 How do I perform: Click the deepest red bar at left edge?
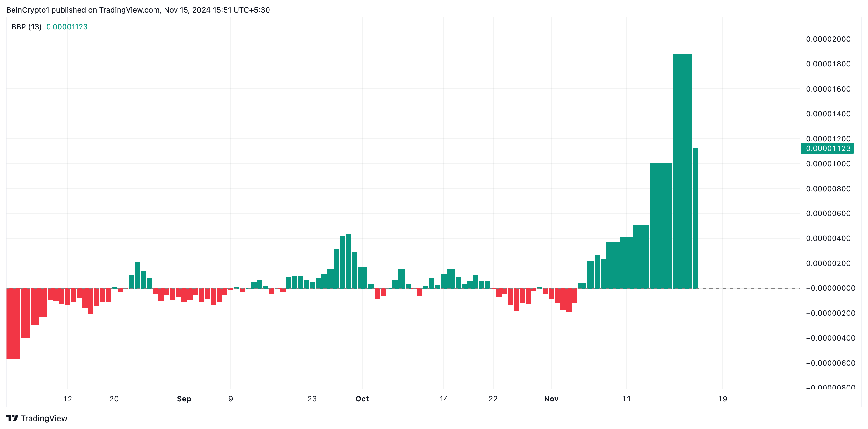point(13,324)
